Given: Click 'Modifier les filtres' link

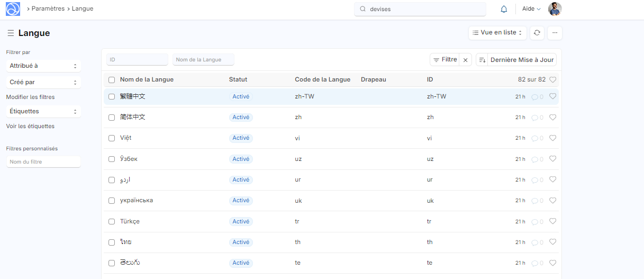Looking at the screenshot, I should click(x=30, y=97).
